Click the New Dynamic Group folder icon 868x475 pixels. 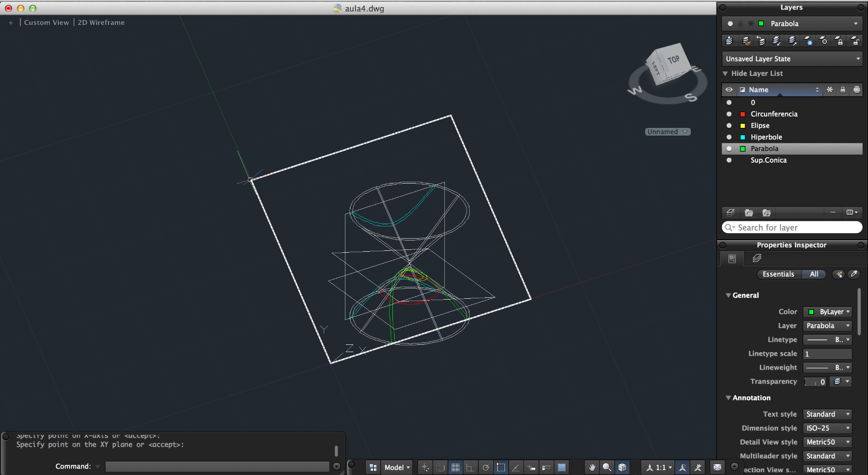tap(766, 212)
